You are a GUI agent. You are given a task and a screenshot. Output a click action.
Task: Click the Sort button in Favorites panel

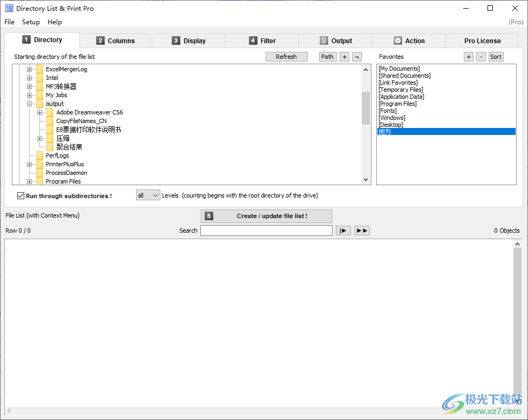tap(496, 56)
